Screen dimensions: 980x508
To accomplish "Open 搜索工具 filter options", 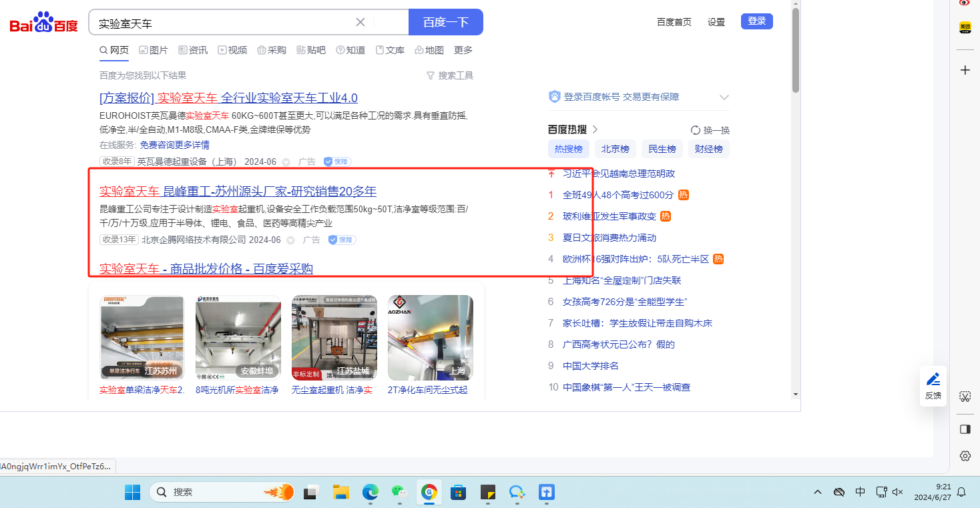I will point(450,75).
